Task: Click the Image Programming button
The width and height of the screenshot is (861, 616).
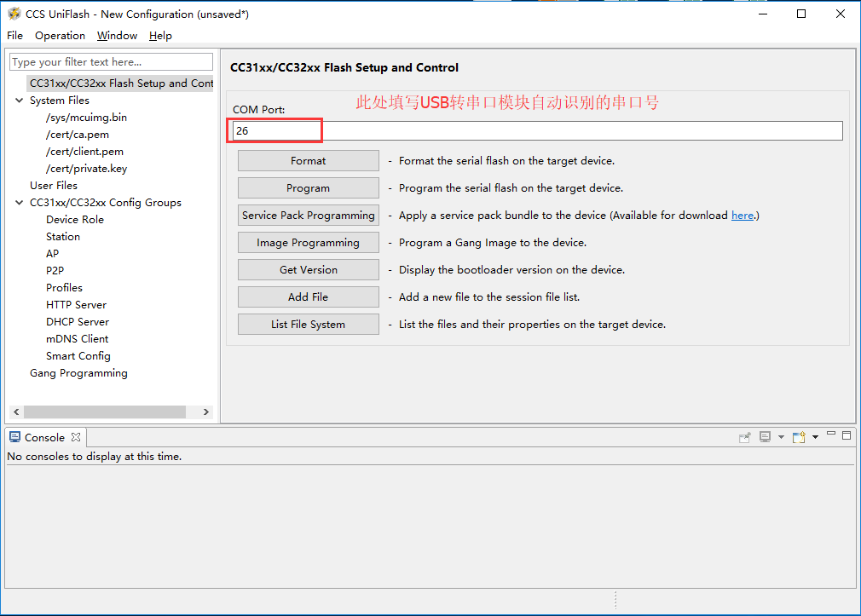Action: [308, 243]
